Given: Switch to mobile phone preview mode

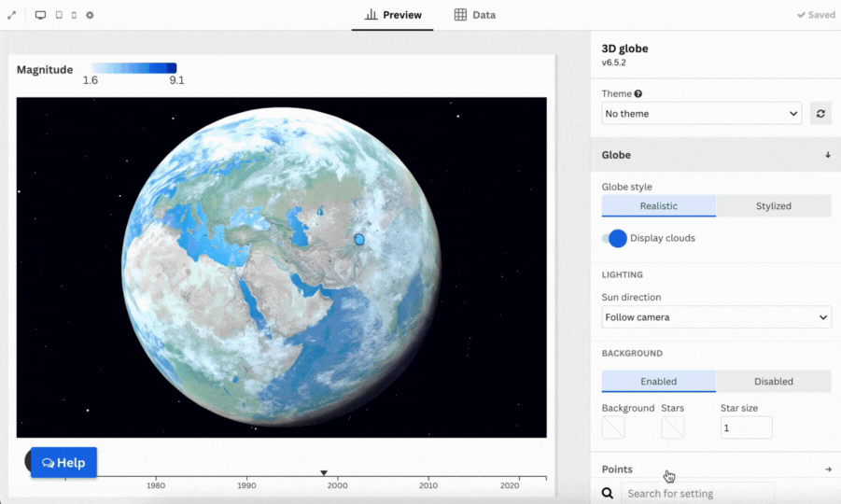Looking at the screenshot, I should tap(75, 15).
